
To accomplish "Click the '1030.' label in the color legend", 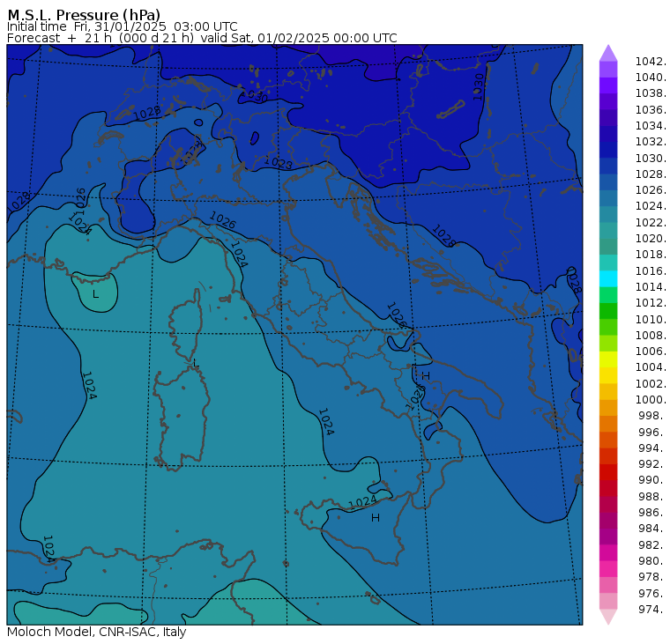I will pos(651,158).
